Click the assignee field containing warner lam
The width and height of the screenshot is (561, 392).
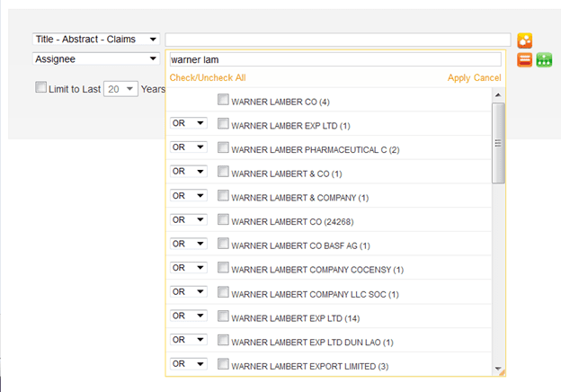point(335,59)
